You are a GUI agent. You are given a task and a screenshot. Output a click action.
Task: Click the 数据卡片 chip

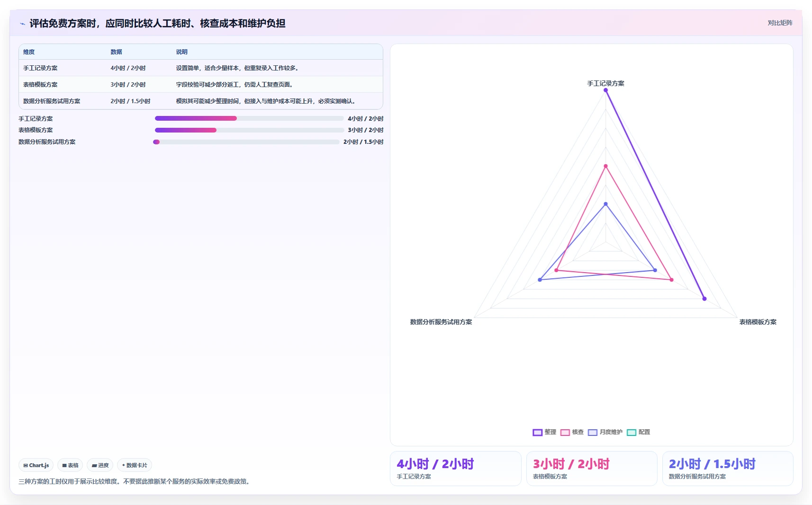coord(135,465)
